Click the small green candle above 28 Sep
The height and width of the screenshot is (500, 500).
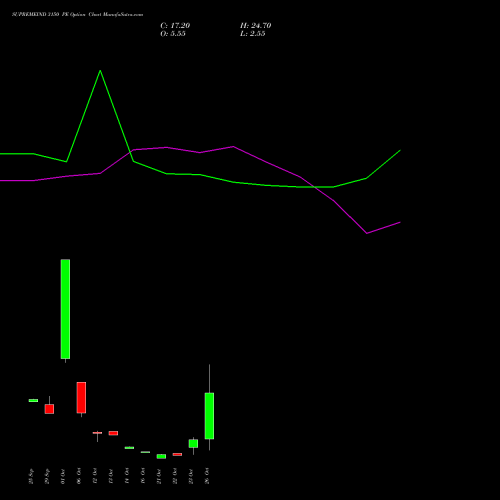click(33, 400)
